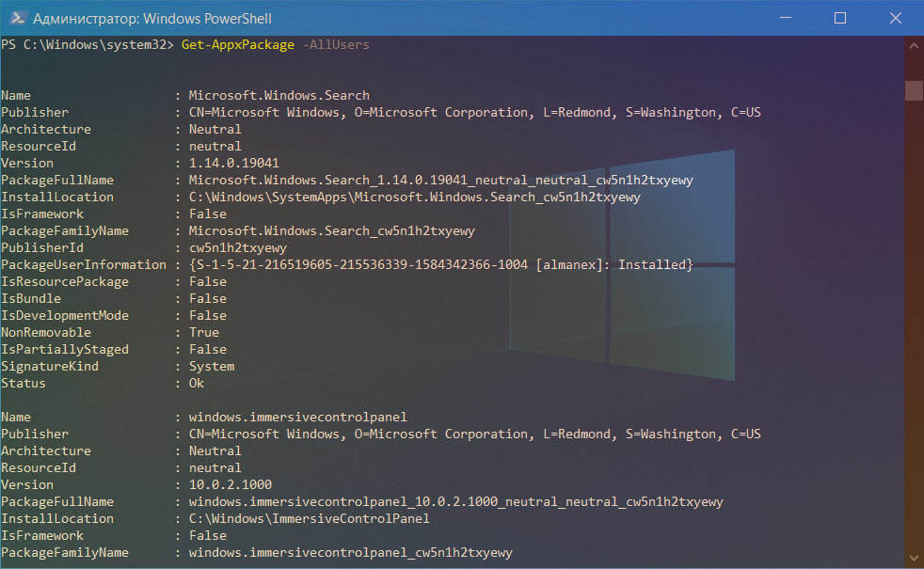The width and height of the screenshot is (924, 569).
Task: Click the scrollbar track below the thumb
Action: pos(914,324)
